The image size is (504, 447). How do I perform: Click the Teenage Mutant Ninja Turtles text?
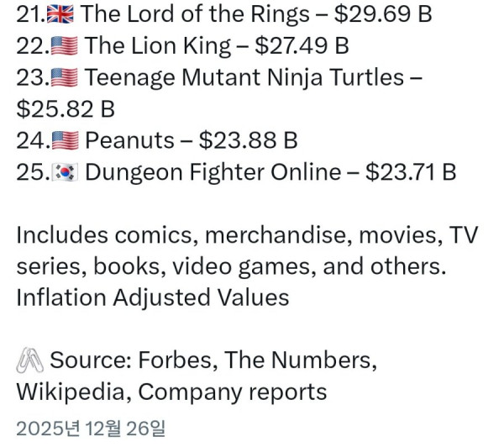[x=244, y=78]
